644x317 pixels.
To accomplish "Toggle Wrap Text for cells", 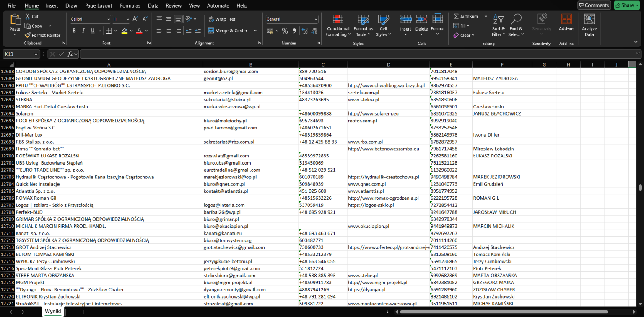I will pyautogui.click(x=221, y=19).
